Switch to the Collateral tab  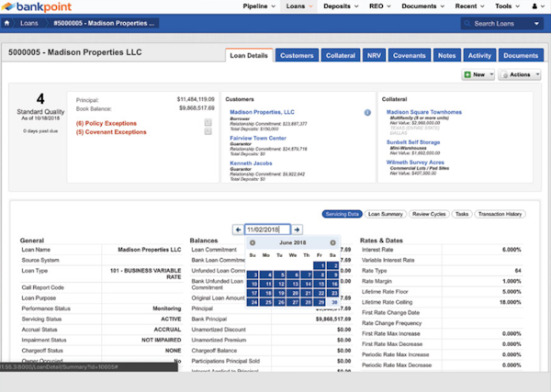341,55
